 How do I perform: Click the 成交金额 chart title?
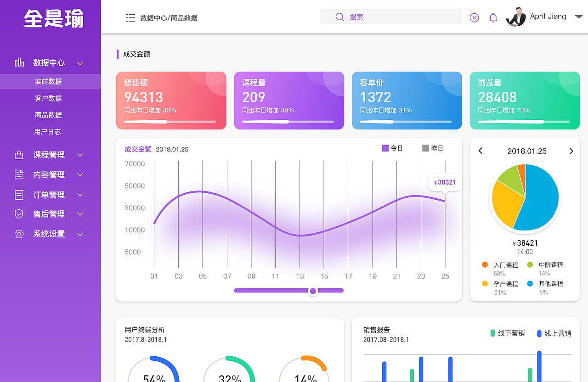click(138, 149)
